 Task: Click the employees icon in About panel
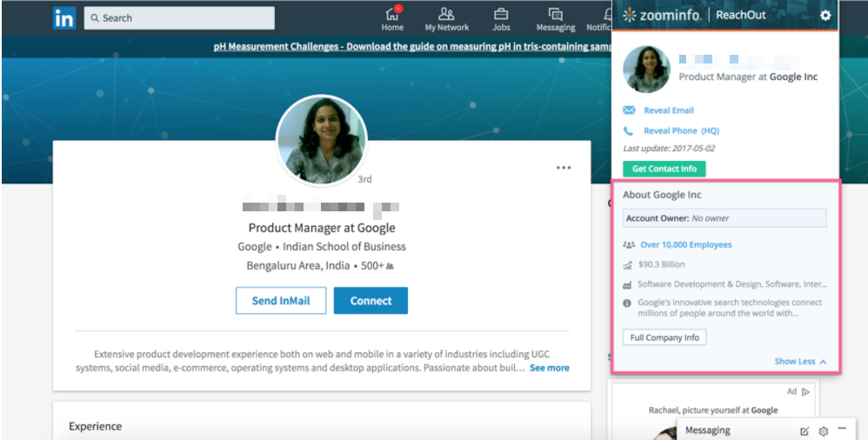pyautogui.click(x=628, y=244)
